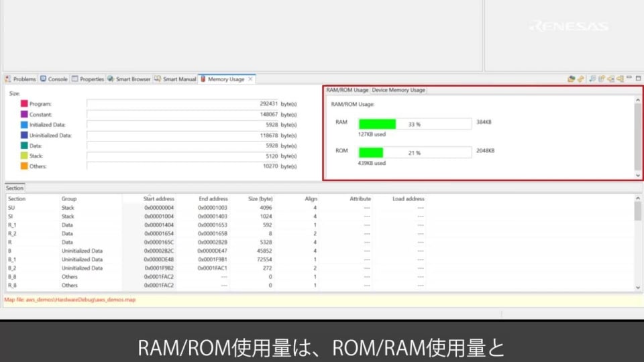Select the Section tab above the table
The height and width of the screenshot is (362, 644).
[15, 188]
